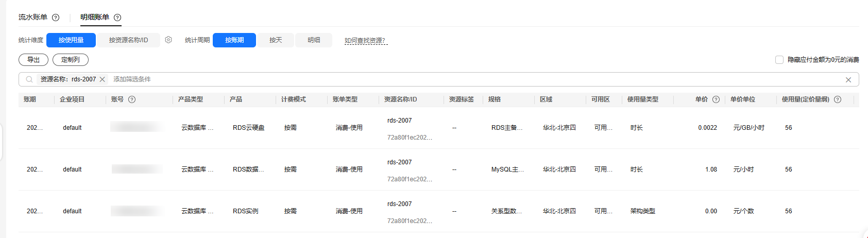The image size is (868, 238).
Task: Open 定制列 column customization
Action: 71,60
